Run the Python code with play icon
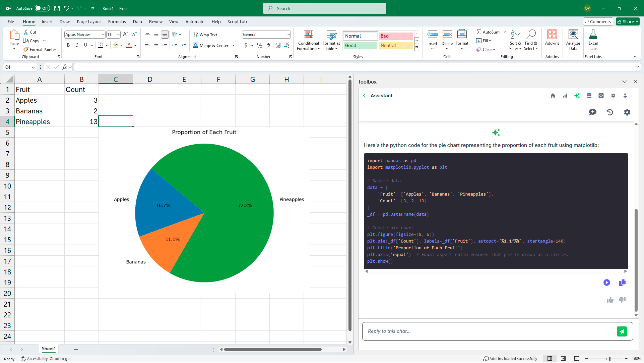Viewport: 644px width, 363px height. 606,282
